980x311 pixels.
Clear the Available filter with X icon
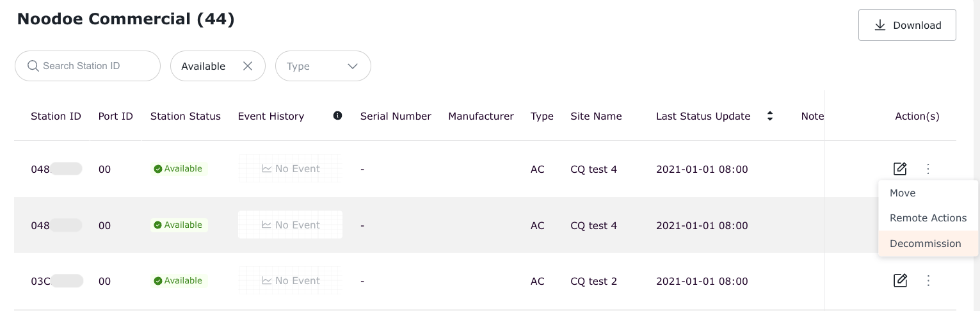[x=248, y=66]
